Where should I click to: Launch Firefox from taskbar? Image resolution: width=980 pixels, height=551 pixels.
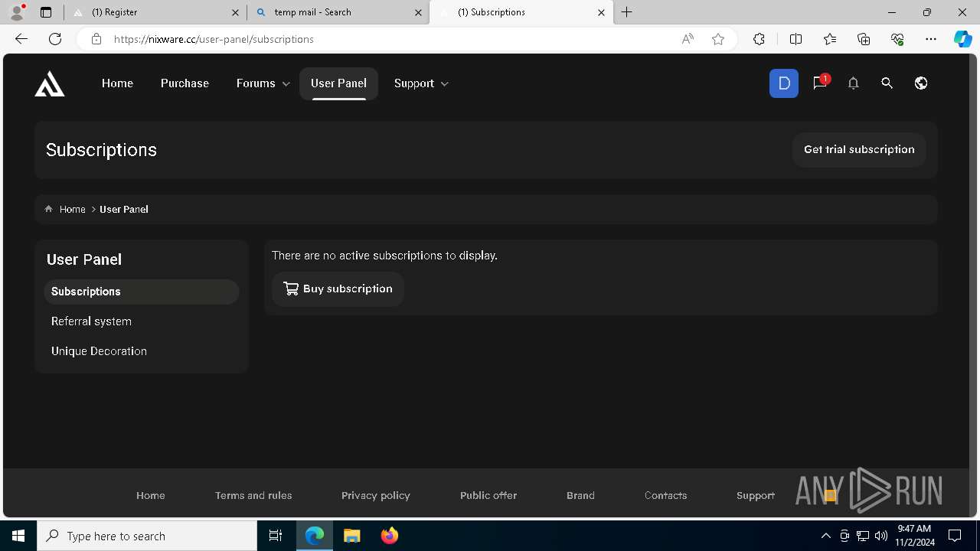(x=390, y=536)
